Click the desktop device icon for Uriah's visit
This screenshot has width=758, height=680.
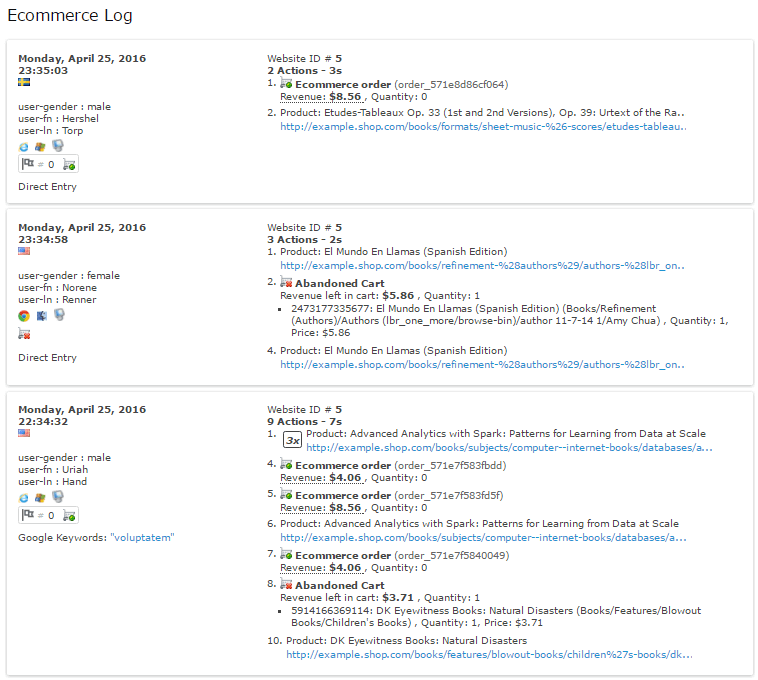coord(58,497)
